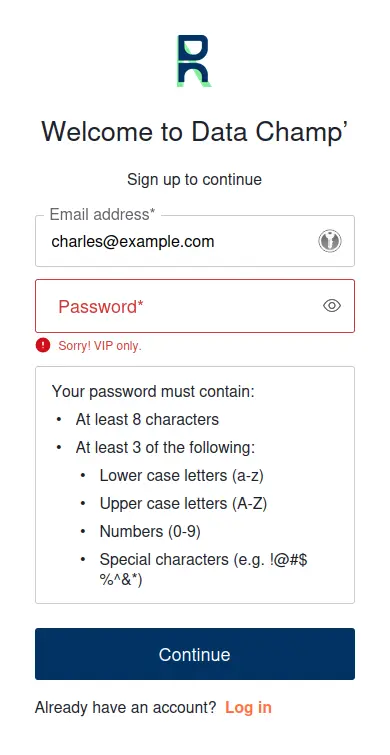Click 'Your password must contain:' heading text

click(153, 391)
